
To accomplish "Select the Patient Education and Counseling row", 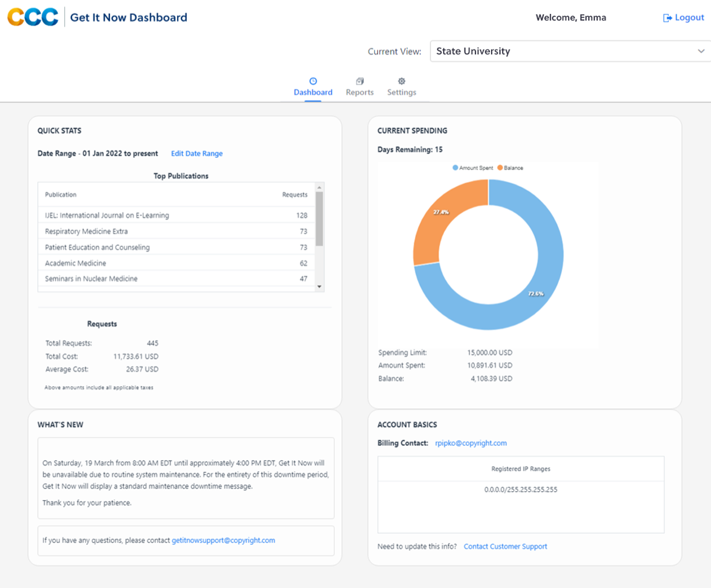I will tap(176, 247).
